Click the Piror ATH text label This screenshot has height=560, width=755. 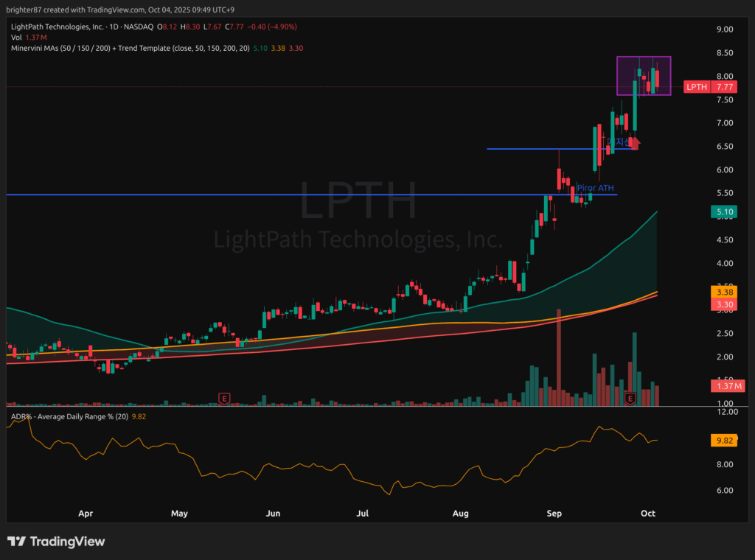(596, 189)
